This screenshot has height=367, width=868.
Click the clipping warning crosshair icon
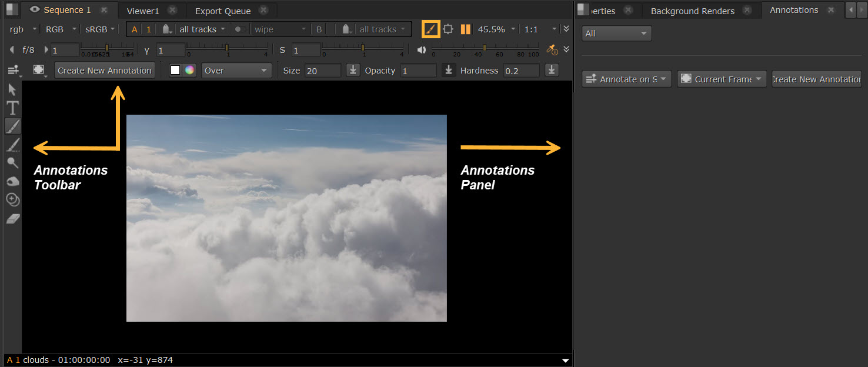coord(448,29)
